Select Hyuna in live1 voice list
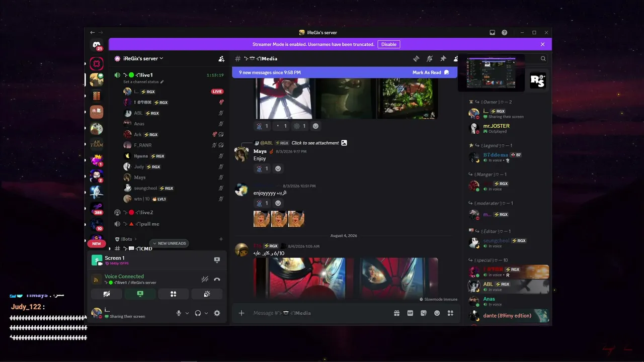The height and width of the screenshot is (362, 644). (x=174, y=156)
